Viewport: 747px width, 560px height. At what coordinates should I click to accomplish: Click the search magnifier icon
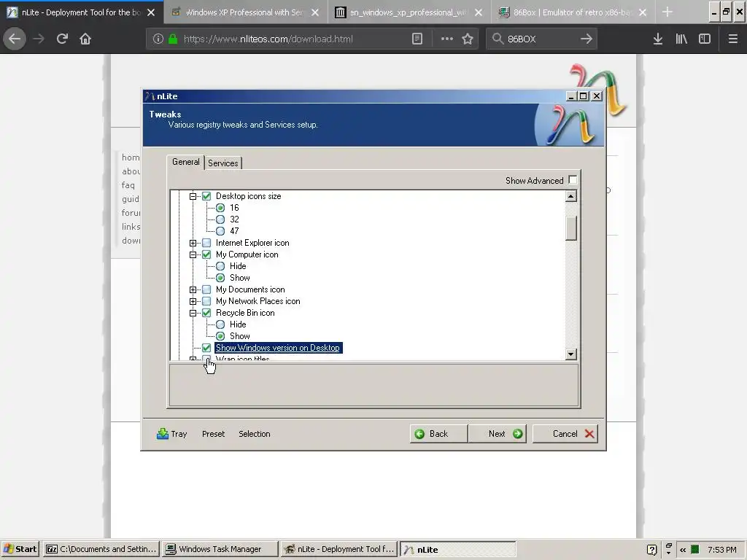click(x=498, y=39)
